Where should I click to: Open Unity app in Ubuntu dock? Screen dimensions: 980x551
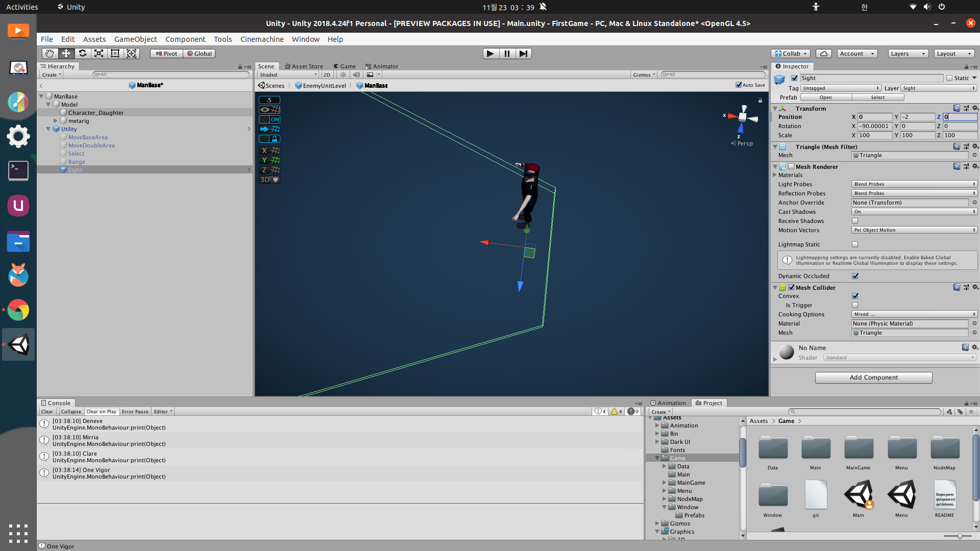click(x=18, y=344)
